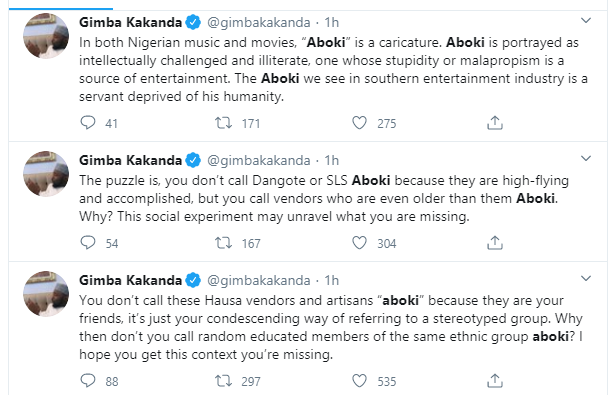
Task: Like the tweet with 275 likes
Action: 359,123
